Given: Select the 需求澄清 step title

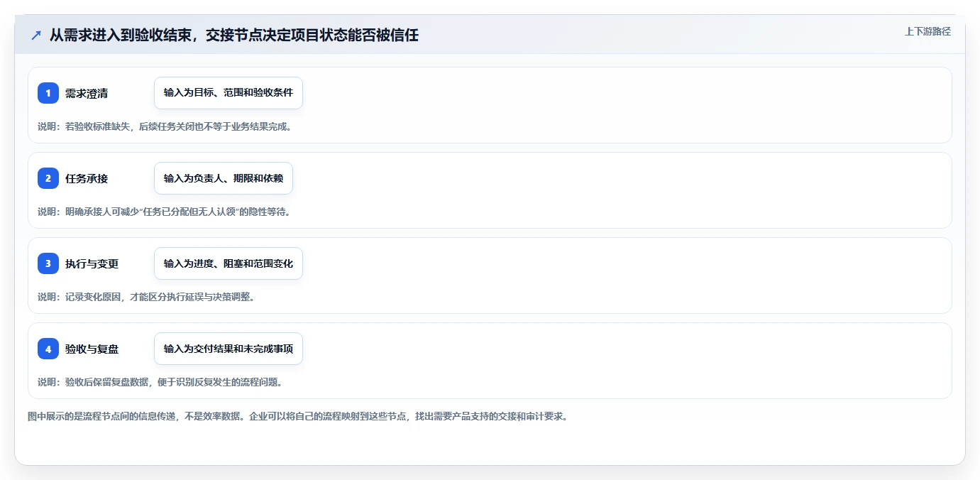Looking at the screenshot, I should [87, 93].
